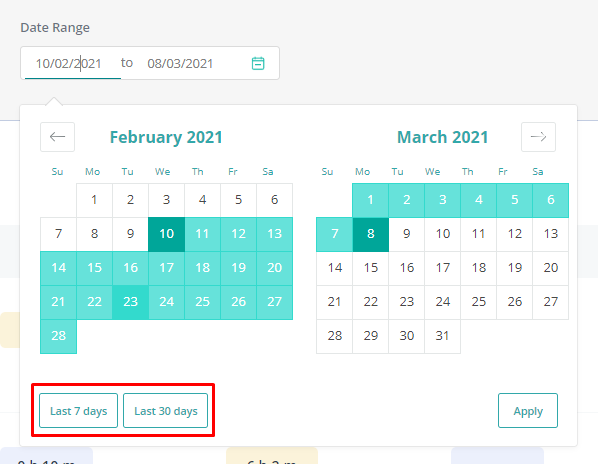
Task: Choose March 1 in the calendar
Action: pos(371,200)
